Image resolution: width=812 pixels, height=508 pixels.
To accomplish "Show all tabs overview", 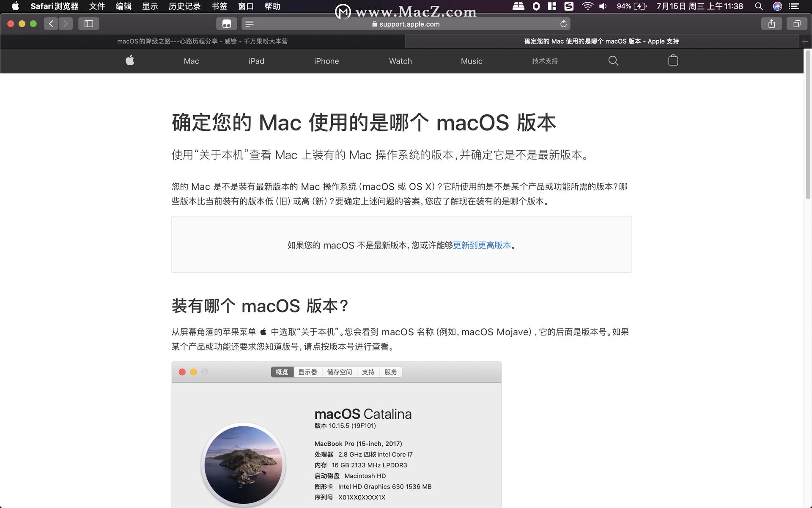I will pos(797,24).
